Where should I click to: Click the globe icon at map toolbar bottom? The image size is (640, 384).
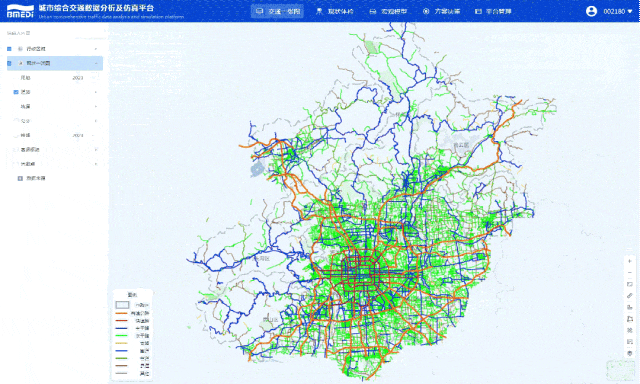pyautogui.click(x=630, y=353)
